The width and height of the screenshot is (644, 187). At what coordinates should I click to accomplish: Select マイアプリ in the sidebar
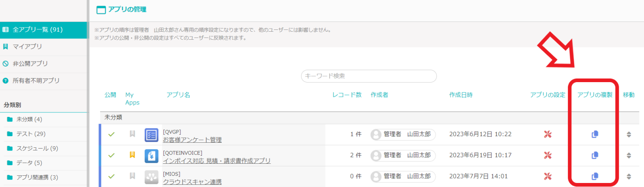tap(28, 46)
